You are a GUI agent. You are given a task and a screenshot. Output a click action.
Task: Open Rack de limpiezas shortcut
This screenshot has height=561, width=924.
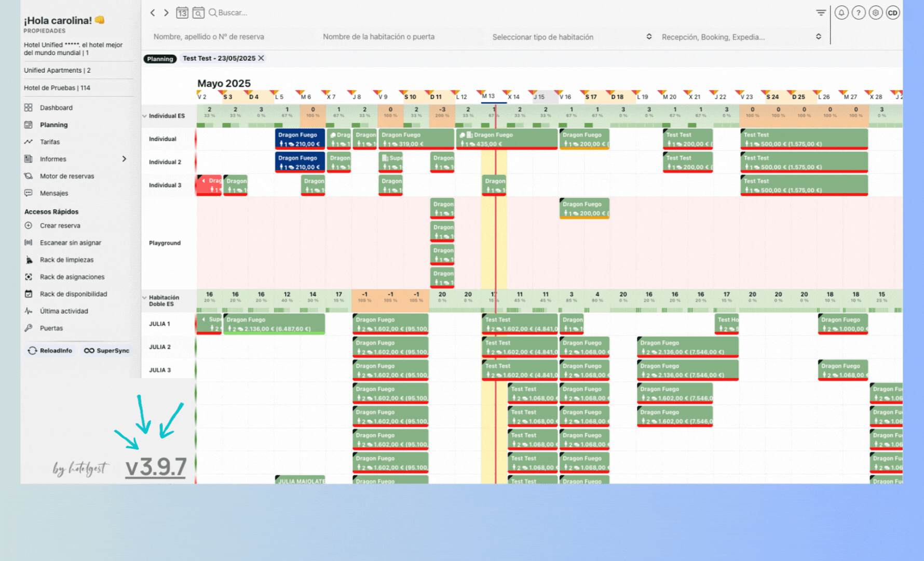[66, 260]
